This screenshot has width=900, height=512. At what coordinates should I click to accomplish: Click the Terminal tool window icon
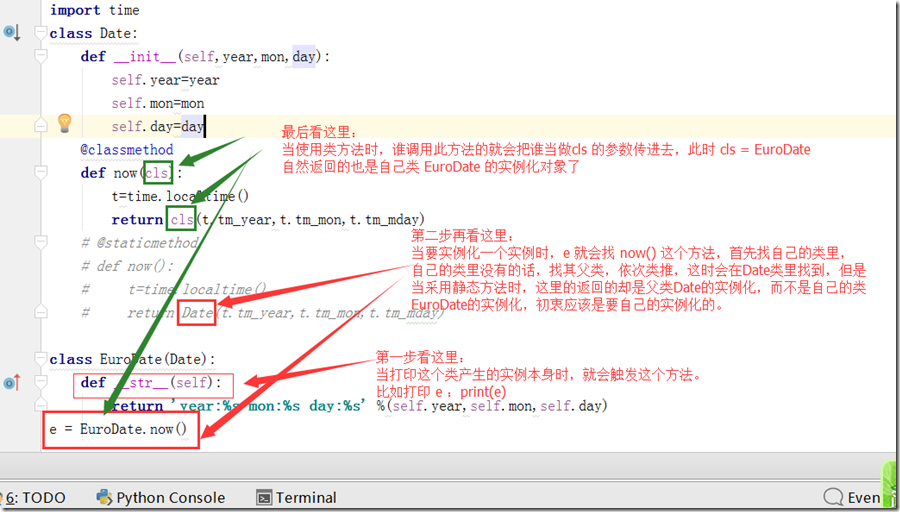pos(264,497)
